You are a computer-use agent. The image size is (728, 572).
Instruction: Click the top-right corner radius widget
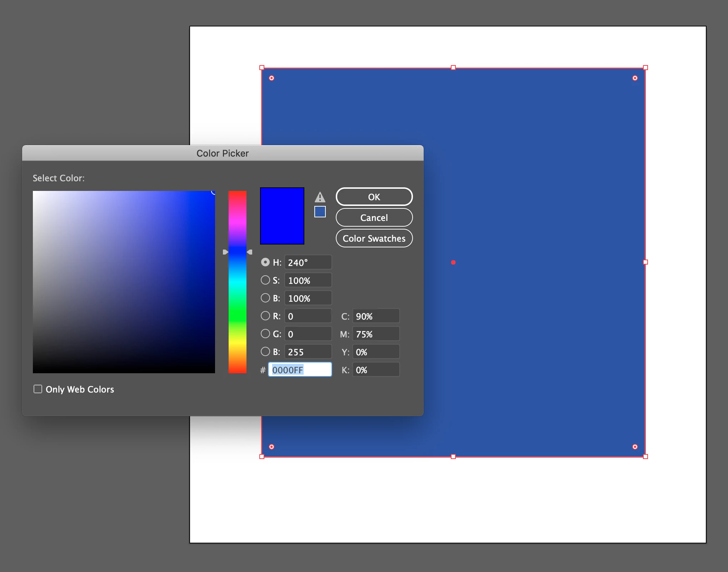click(x=635, y=78)
